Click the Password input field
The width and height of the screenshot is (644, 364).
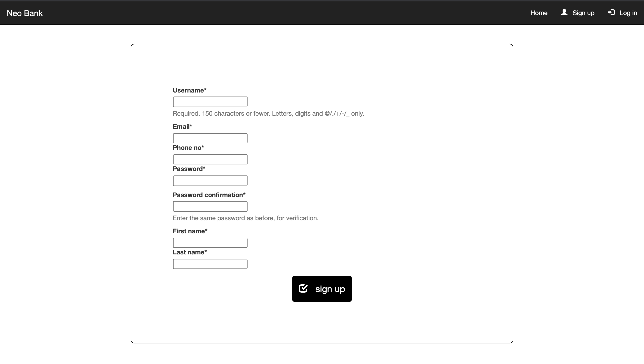click(210, 181)
